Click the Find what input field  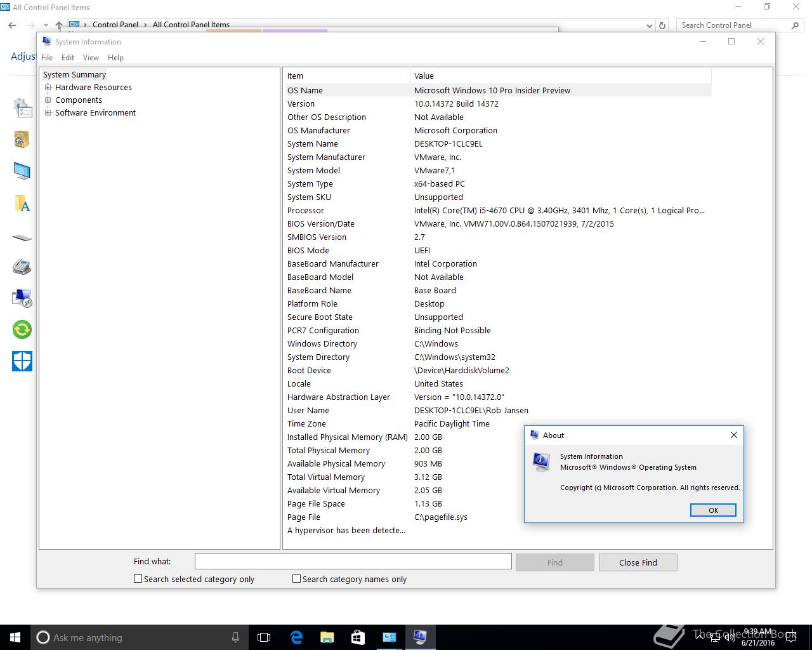click(x=353, y=561)
